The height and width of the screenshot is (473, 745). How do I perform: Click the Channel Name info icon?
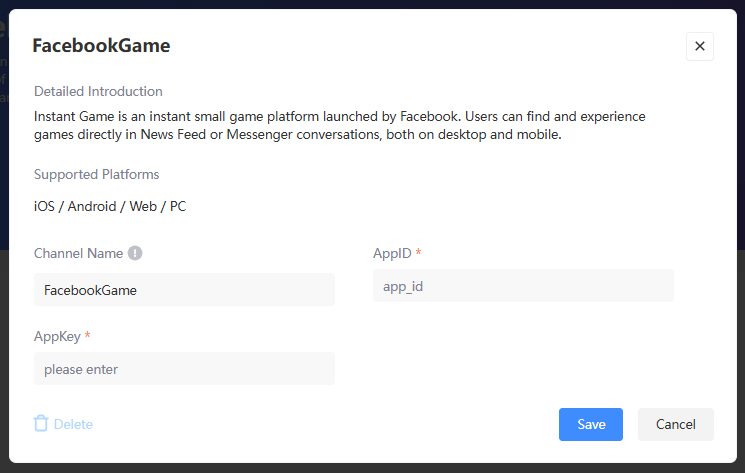pos(135,253)
